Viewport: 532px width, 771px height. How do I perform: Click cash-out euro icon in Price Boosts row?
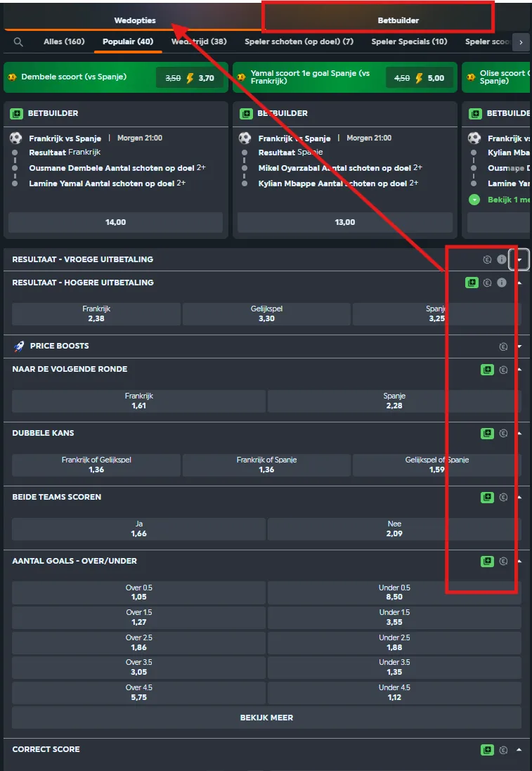coord(503,346)
